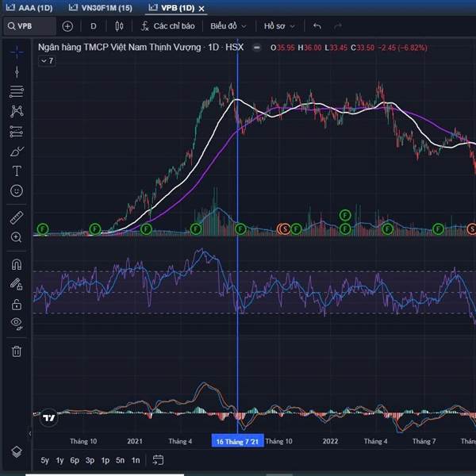Viewport: 476px width, 476px height.
Task: Set range to 1p
Action: point(105,460)
